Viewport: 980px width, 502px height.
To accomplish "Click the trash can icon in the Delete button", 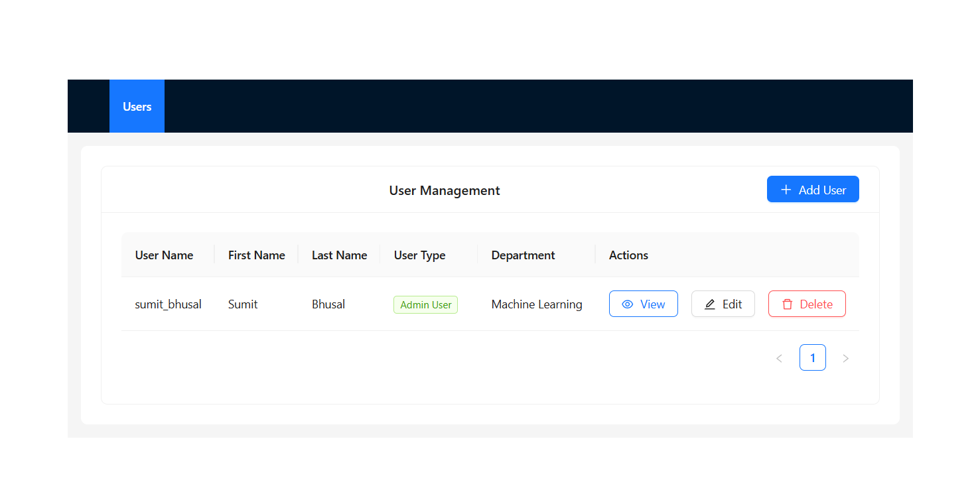I will [x=787, y=304].
